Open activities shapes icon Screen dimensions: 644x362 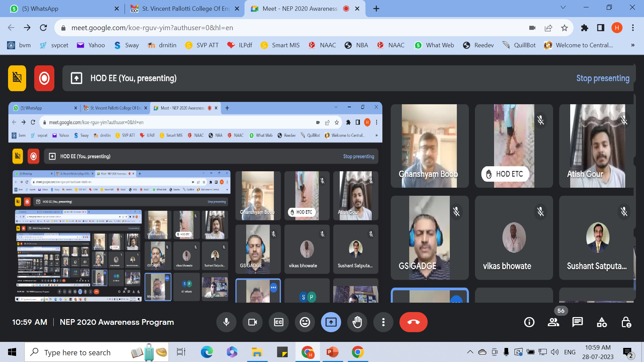click(602, 322)
